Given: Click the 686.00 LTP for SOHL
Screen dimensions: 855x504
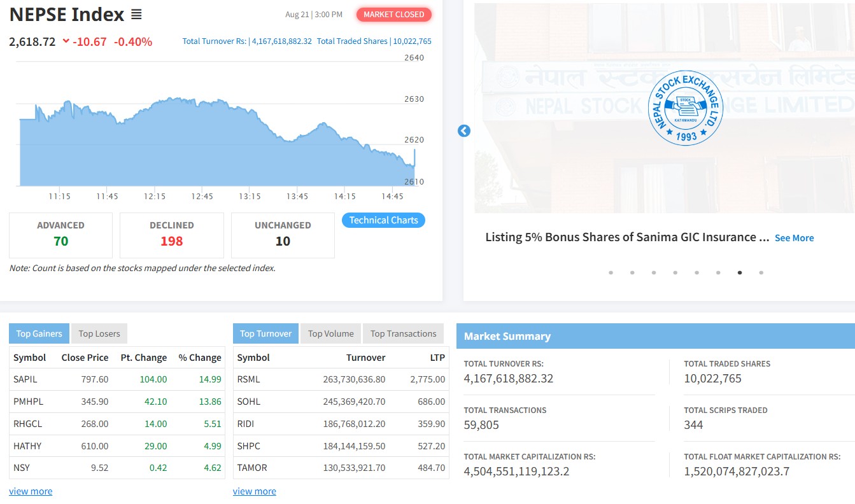Looking at the screenshot, I should tap(432, 402).
